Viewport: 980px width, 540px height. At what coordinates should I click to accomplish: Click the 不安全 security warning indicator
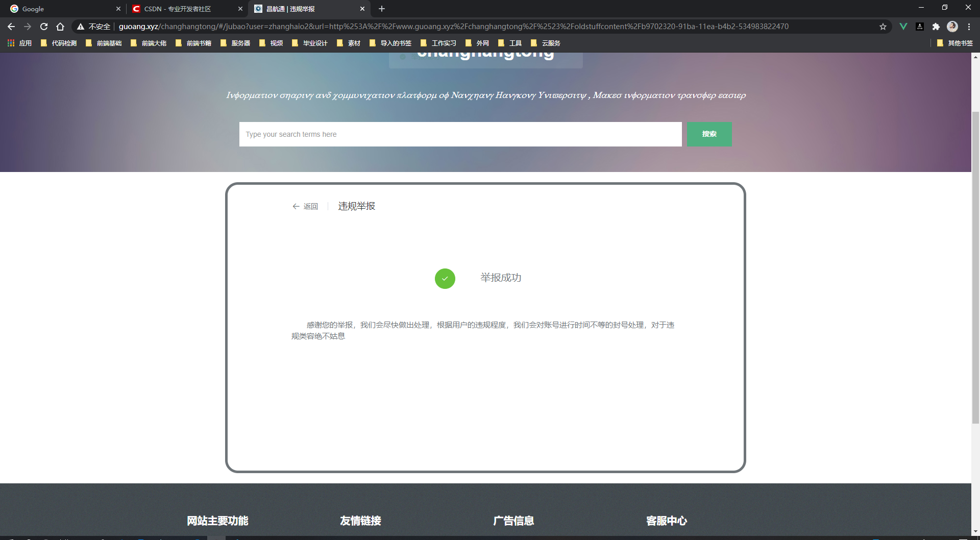pyautogui.click(x=94, y=27)
